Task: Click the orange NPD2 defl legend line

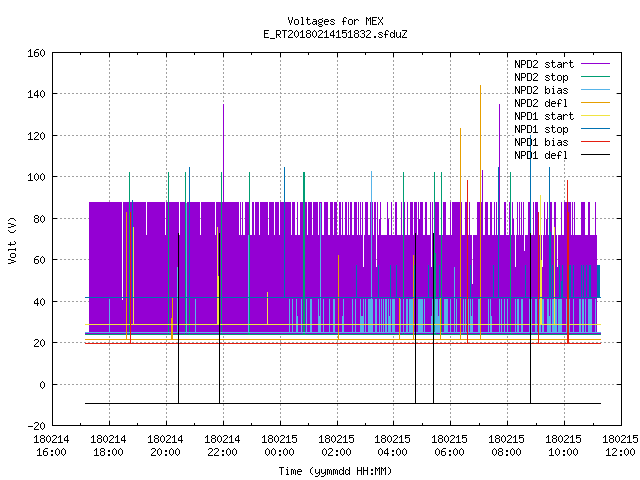Action: [595, 102]
